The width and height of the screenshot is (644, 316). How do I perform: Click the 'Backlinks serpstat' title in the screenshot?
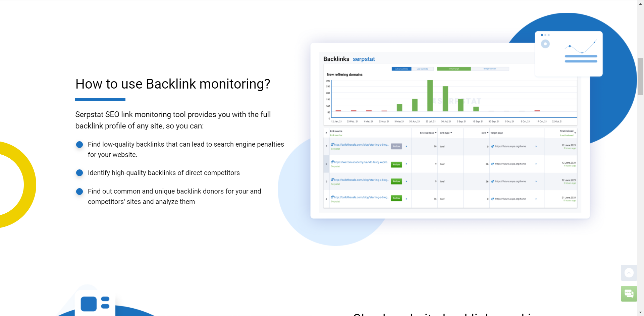pos(349,59)
